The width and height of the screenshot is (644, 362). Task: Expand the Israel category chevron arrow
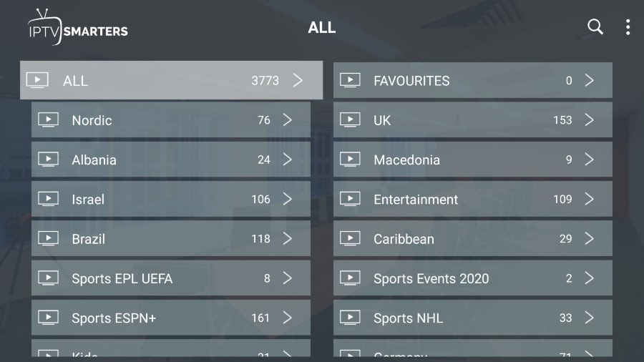287,199
